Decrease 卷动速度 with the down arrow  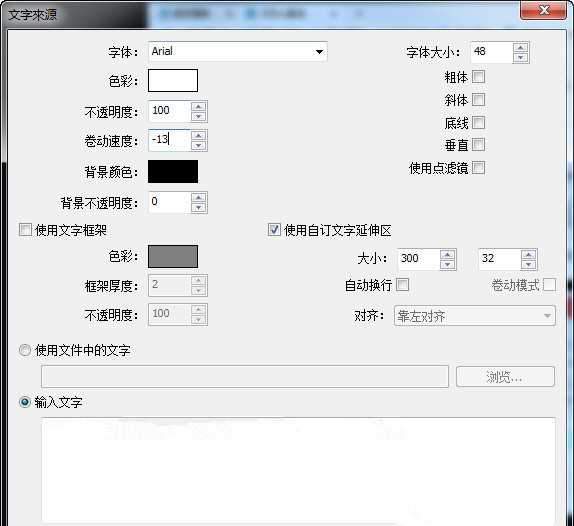199,145
